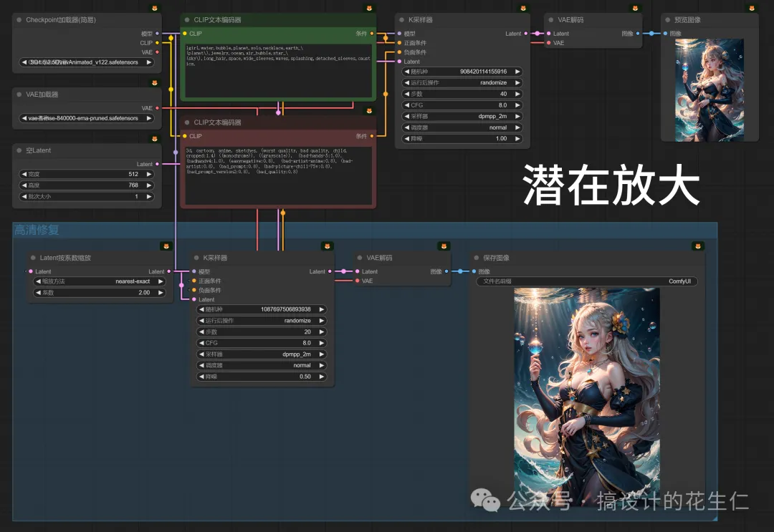Click fox badge icon above 预览图像 node

pyautogui.click(x=751, y=9)
